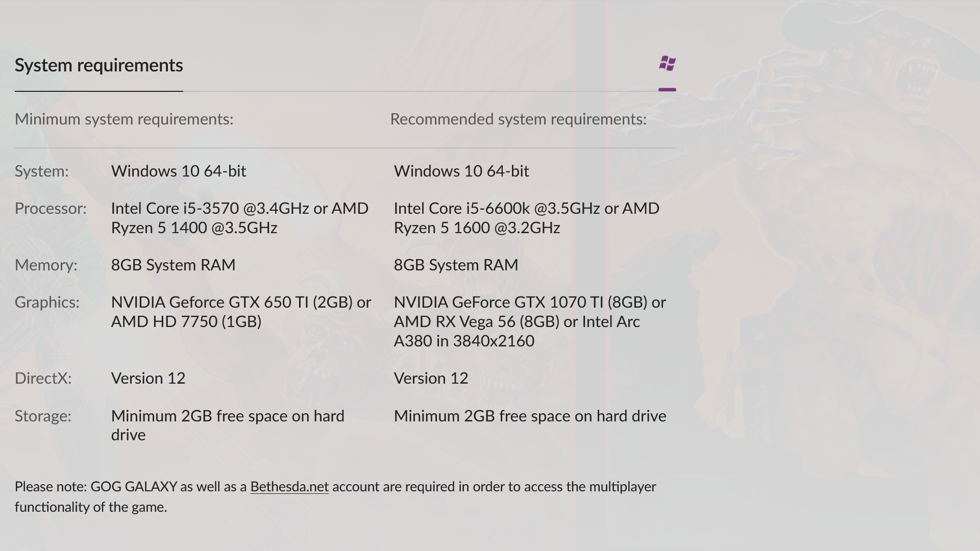
Task: Click the recommended Intel Core i5-6600k processor text
Action: point(526,218)
